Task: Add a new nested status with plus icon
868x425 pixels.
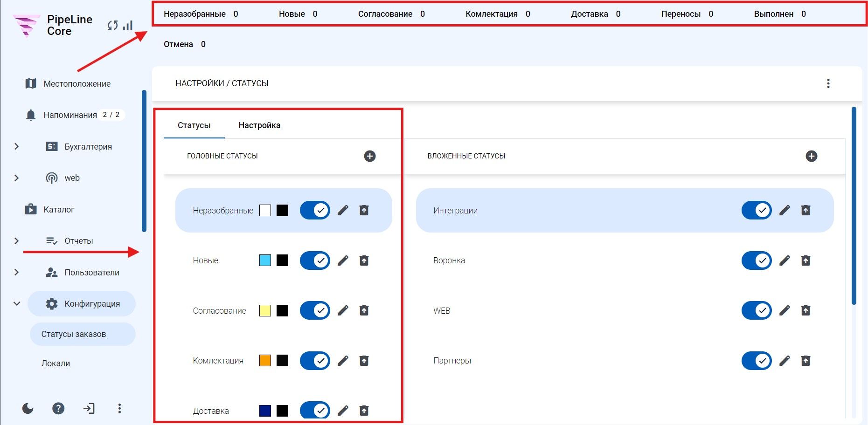Action: [x=812, y=156]
